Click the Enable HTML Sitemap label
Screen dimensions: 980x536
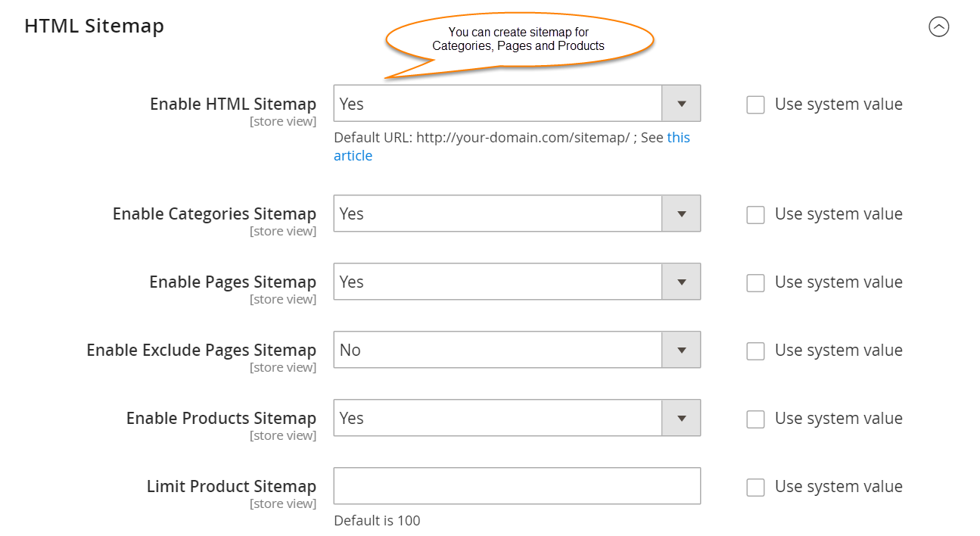pyautogui.click(x=233, y=104)
